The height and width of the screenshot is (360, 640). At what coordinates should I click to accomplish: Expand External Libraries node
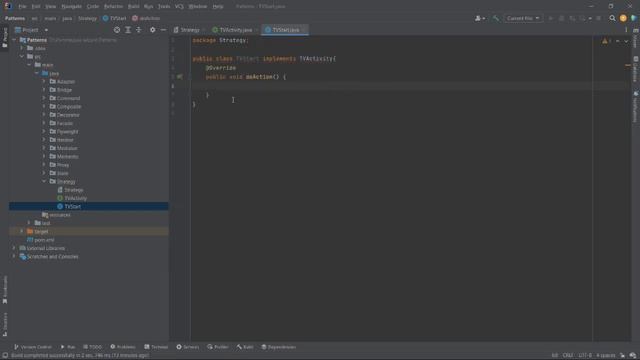(14, 248)
